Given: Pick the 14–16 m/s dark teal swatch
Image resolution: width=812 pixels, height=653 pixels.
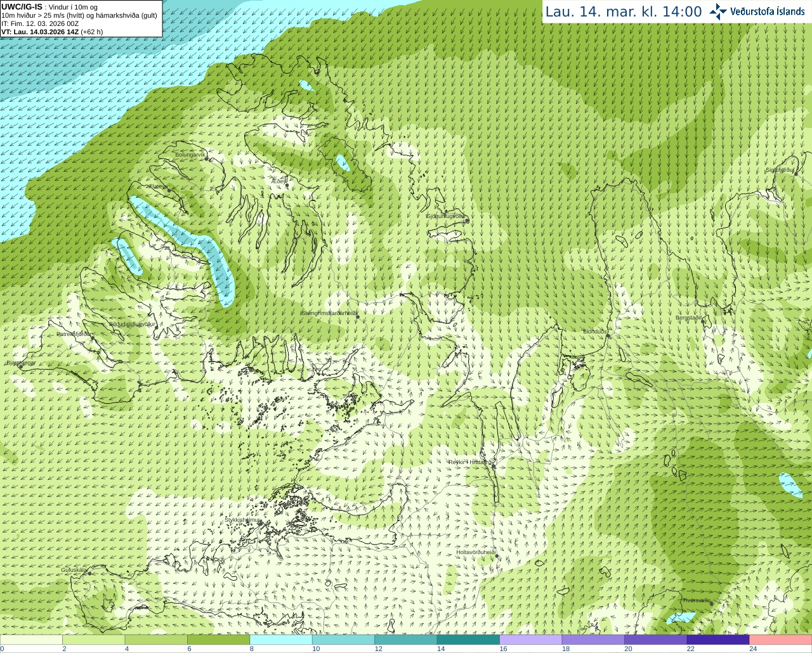Looking at the screenshot, I should tap(468, 640).
